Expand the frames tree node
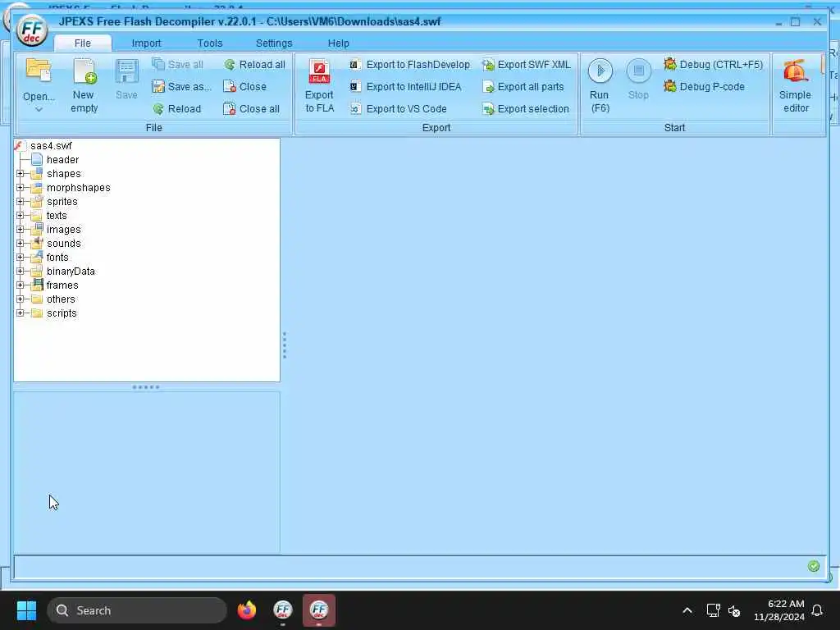The image size is (840, 630). (x=21, y=285)
